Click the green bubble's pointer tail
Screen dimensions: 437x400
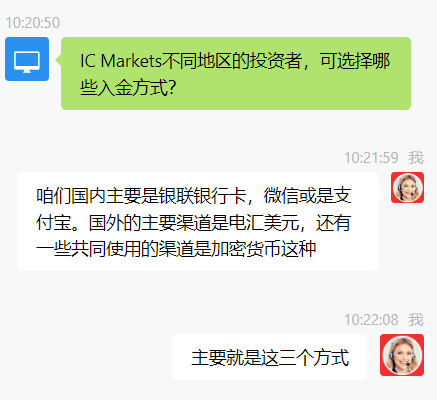tap(58, 60)
